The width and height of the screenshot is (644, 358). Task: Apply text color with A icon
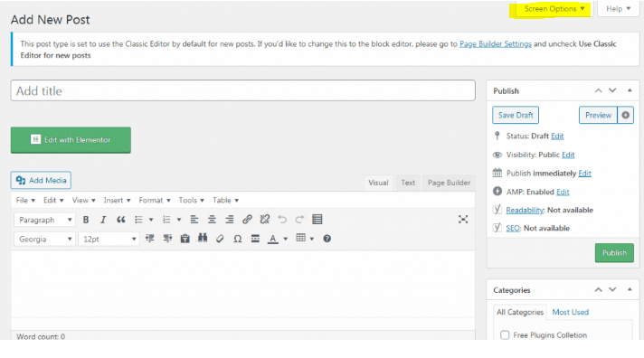(x=273, y=239)
